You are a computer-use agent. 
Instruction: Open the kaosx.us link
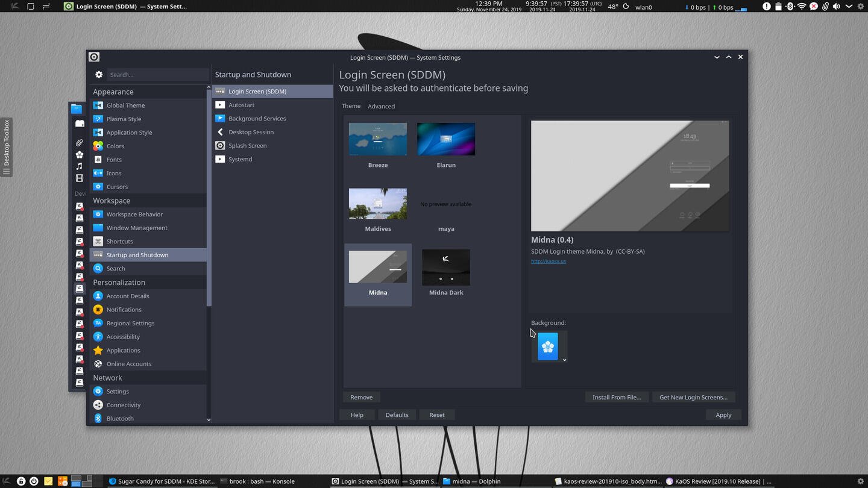(549, 261)
